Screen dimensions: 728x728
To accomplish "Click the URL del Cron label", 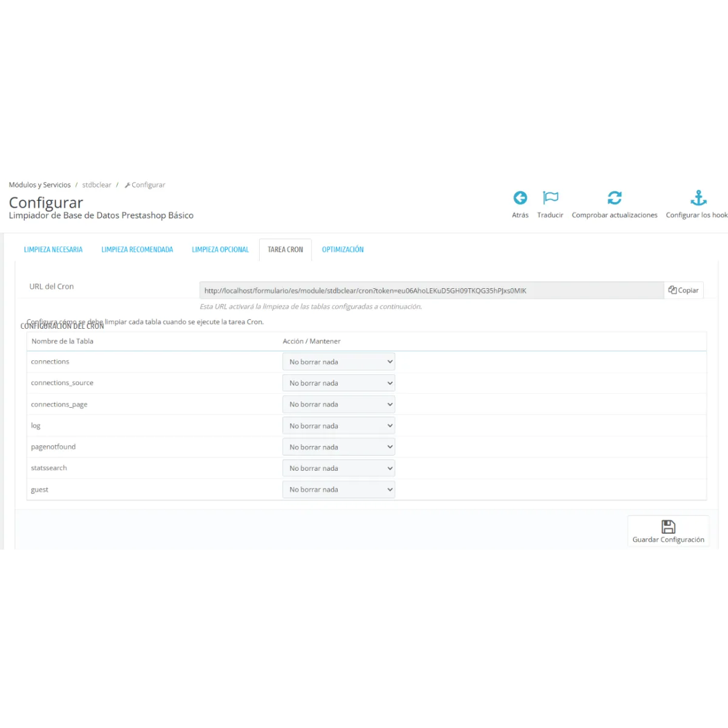I will (52, 286).
